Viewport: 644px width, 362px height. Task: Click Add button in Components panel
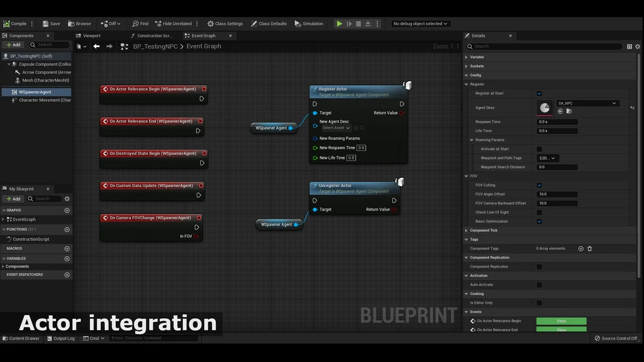[x=14, y=45]
